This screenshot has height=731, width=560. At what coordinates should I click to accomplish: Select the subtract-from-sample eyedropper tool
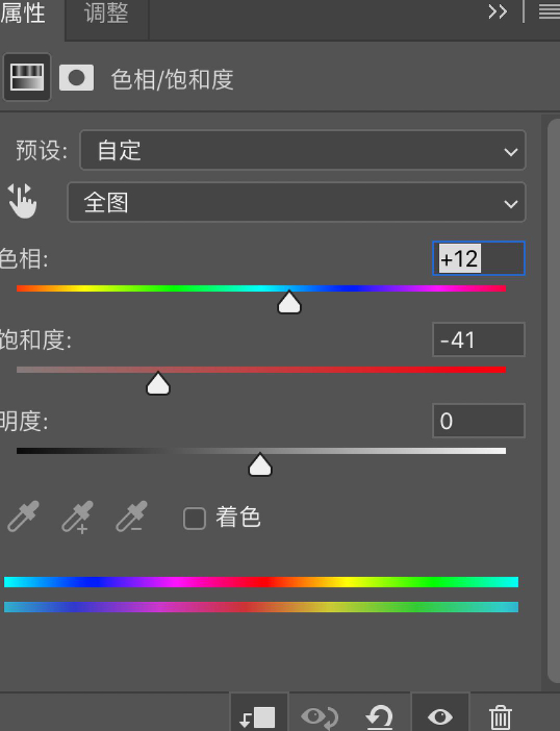click(131, 517)
